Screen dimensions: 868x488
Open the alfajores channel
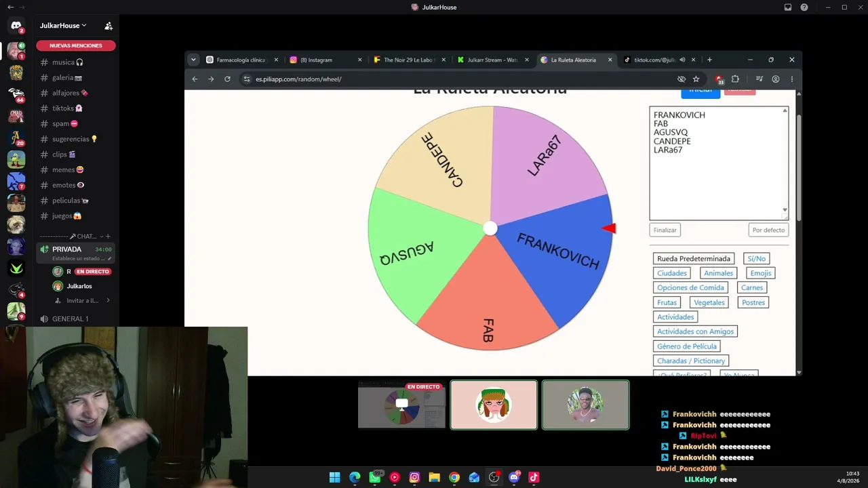(x=76, y=93)
